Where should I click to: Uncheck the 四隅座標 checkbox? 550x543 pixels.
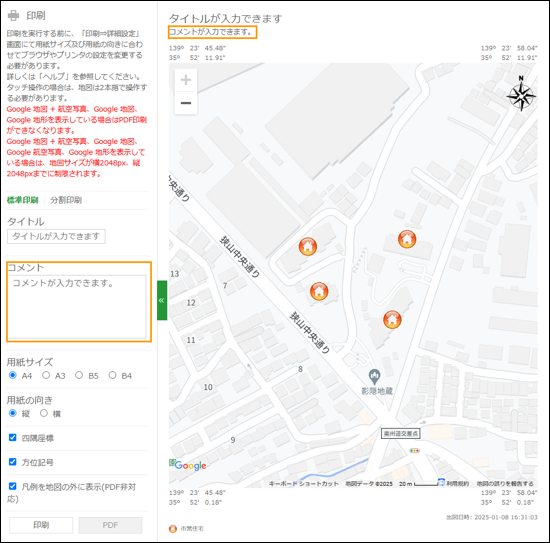tap(13, 437)
